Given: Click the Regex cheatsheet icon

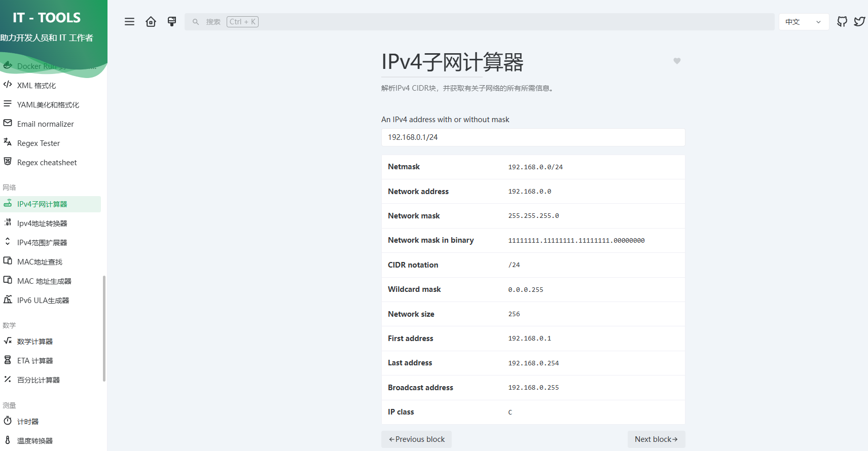Looking at the screenshot, I should [8, 162].
